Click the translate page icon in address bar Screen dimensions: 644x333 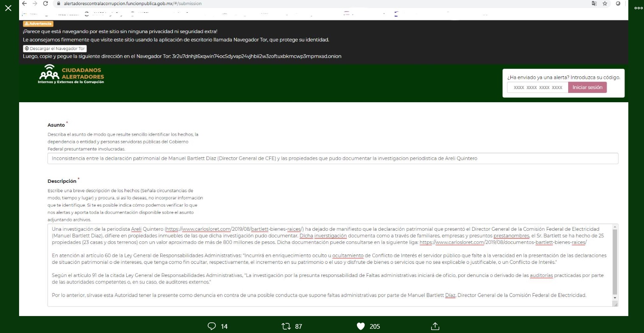[594, 3]
